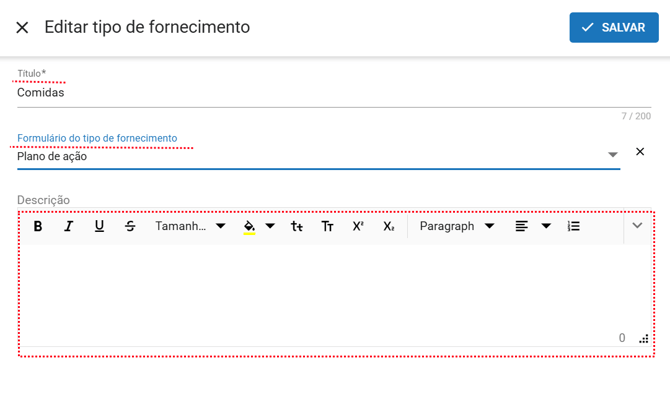The height and width of the screenshot is (410, 670).
Task: Click the yellow fill color swatch
Action: pyautogui.click(x=249, y=227)
